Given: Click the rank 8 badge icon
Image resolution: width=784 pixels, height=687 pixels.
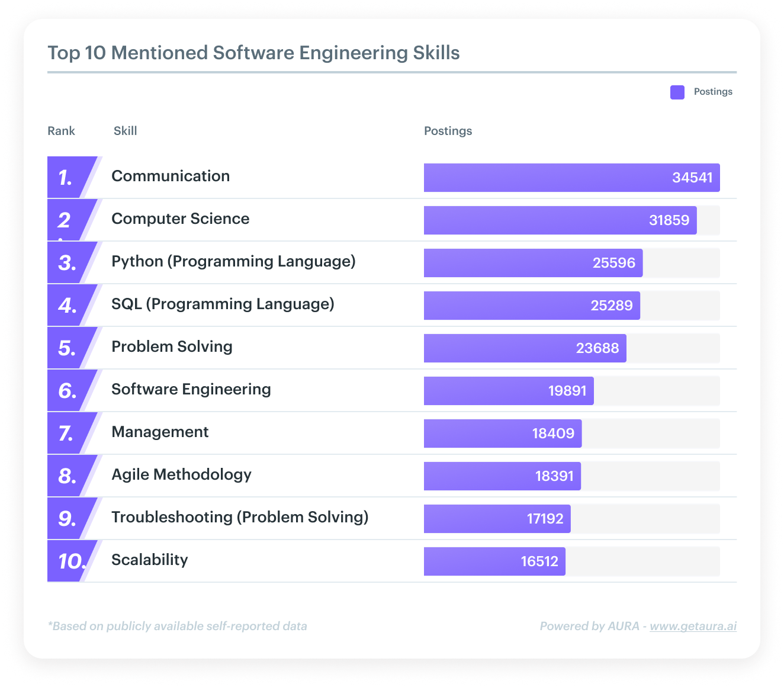Looking at the screenshot, I should tap(70, 476).
